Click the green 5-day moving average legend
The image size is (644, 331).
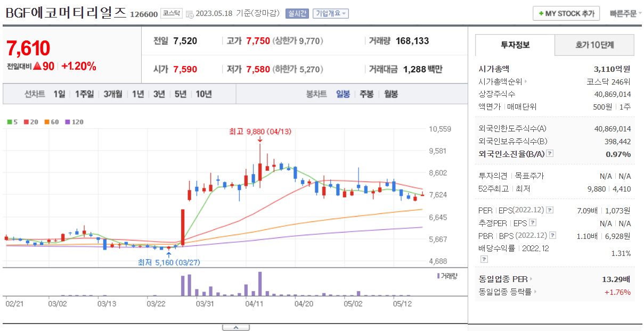(x=12, y=122)
